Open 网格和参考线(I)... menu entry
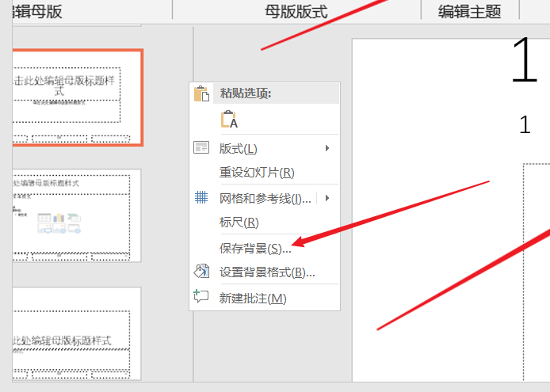Screen dimensions: 550x392 265,199
